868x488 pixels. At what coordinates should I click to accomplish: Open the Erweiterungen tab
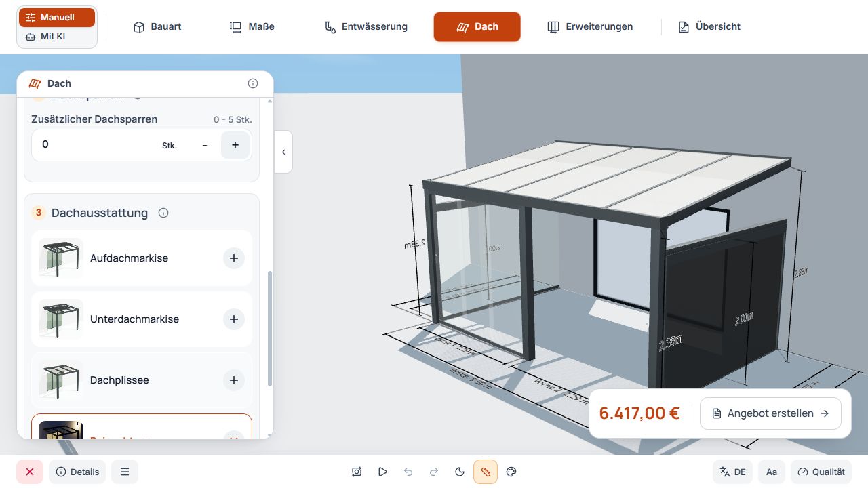[x=590, y=27]
